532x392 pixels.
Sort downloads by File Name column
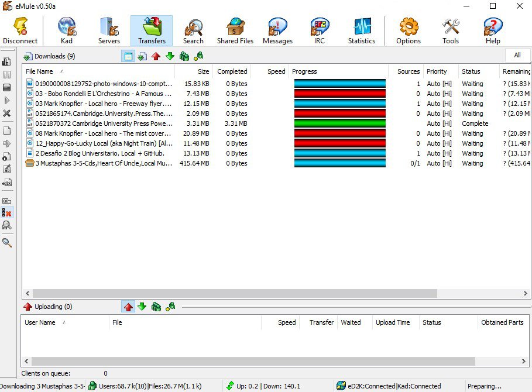[99, 71]
